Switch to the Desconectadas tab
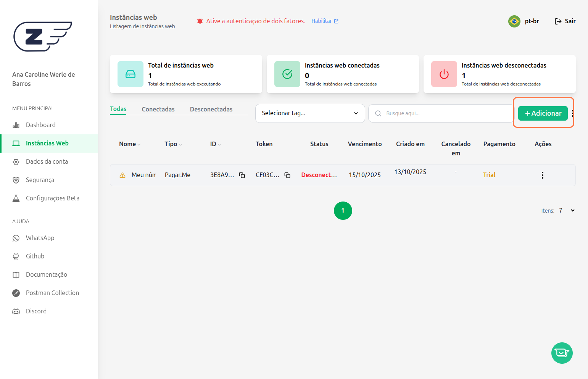This screenshot has height=379, width=588. tap(211, 109)
